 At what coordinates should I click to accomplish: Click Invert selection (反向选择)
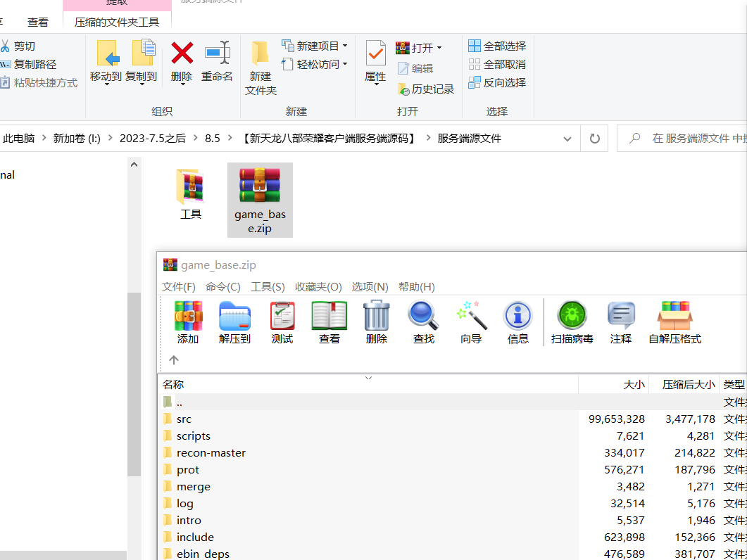point(497,82)
